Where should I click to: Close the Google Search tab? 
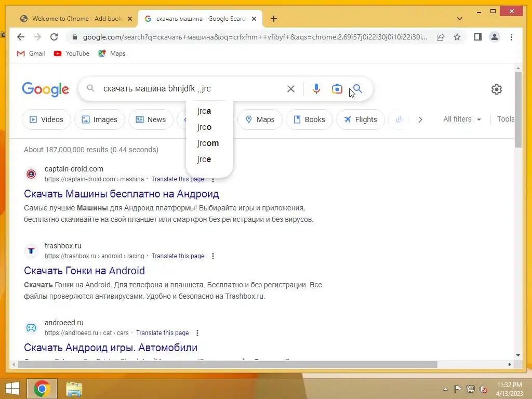pyautogui.click(x=254, y=19)
